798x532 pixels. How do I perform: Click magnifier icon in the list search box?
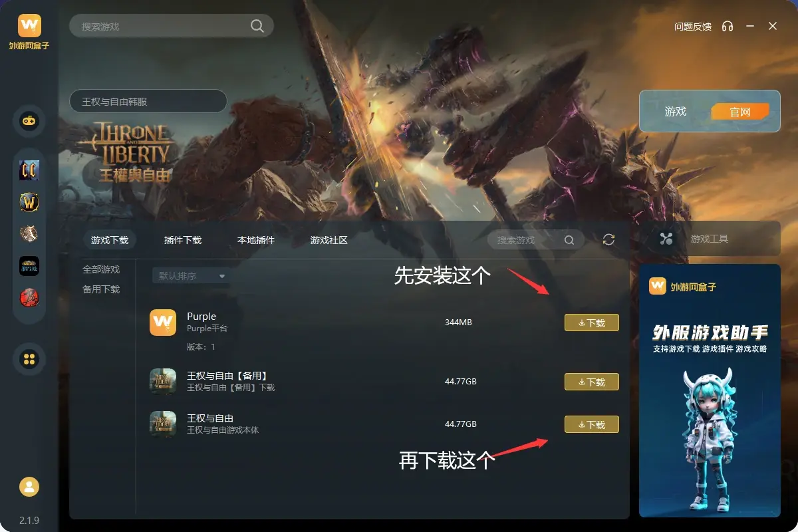[x=569, y=240]
